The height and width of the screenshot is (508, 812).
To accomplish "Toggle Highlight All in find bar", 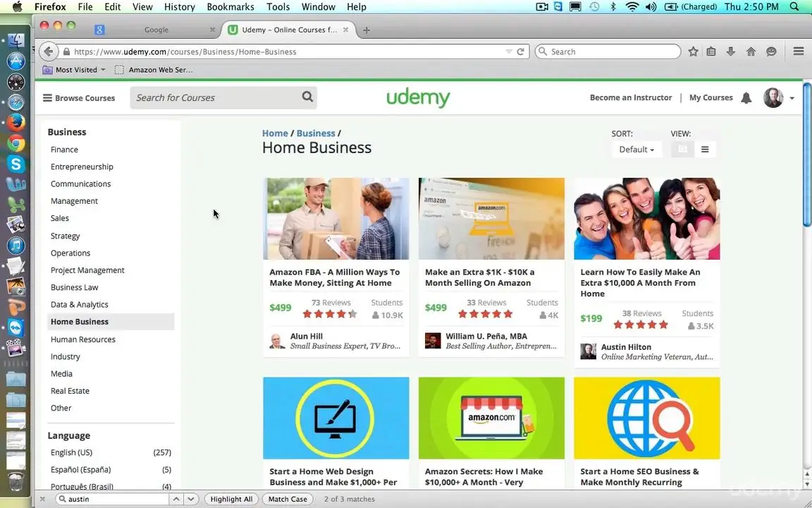I will [x=231, y=500].
